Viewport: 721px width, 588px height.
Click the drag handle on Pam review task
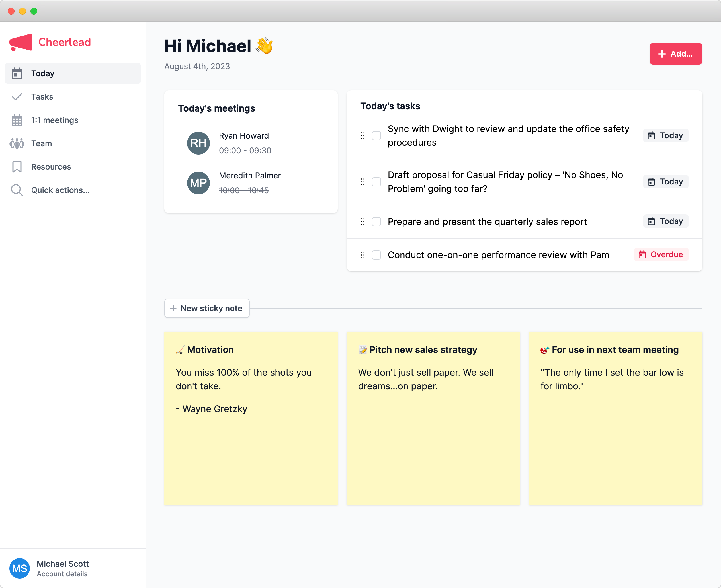coord(362,255)
